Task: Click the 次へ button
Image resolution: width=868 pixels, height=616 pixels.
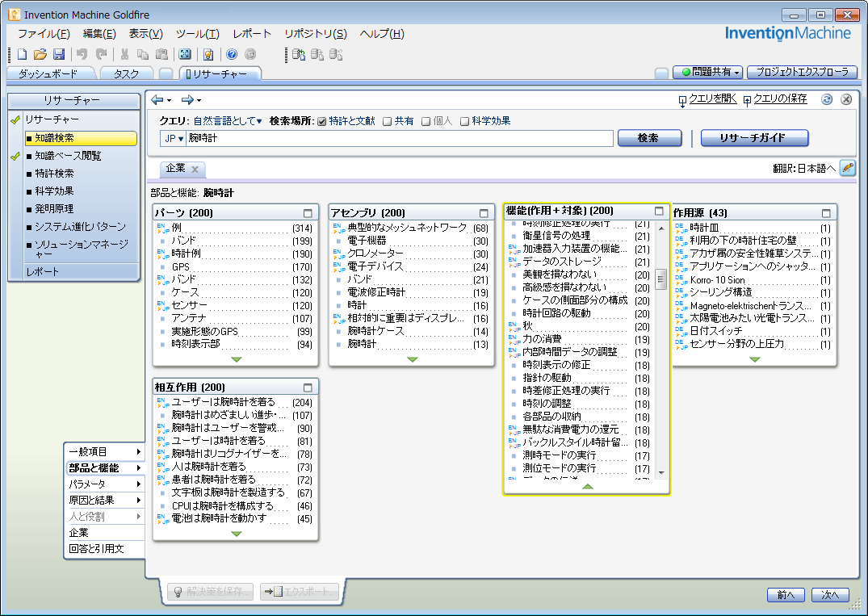Action: 830,595
